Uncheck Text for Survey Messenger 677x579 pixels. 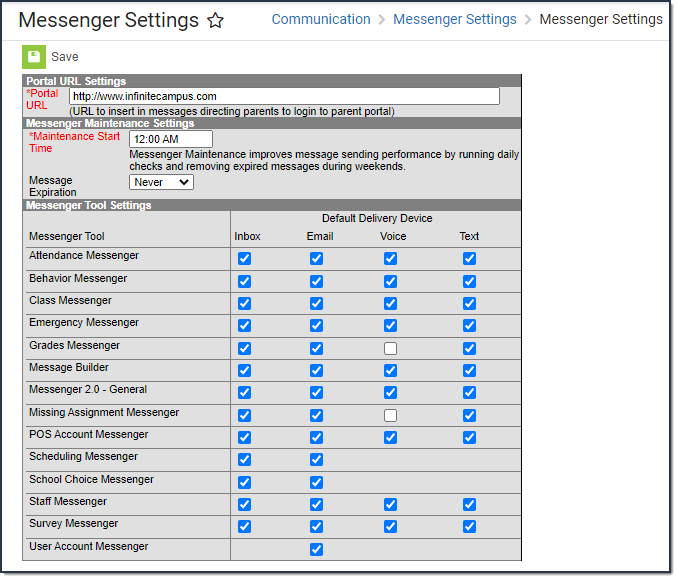point(469,526)
